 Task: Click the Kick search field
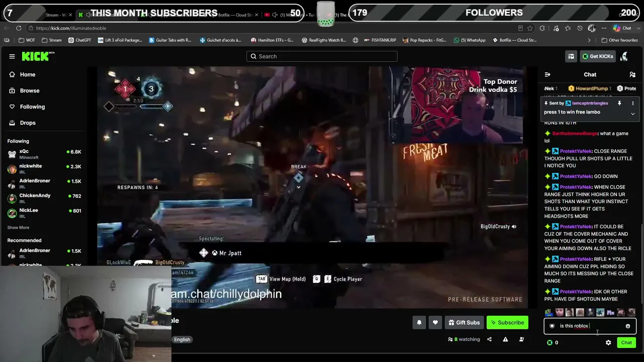(x=322, y=56)
